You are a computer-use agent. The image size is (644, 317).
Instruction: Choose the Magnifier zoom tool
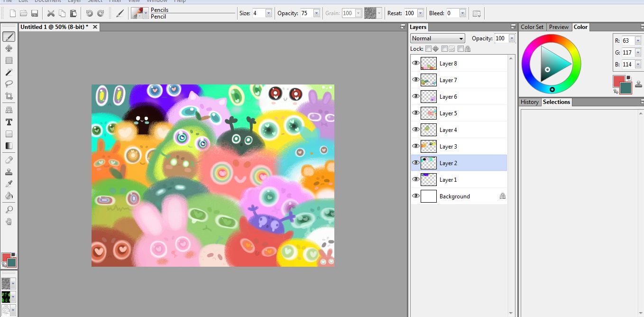tap(9, 210)
